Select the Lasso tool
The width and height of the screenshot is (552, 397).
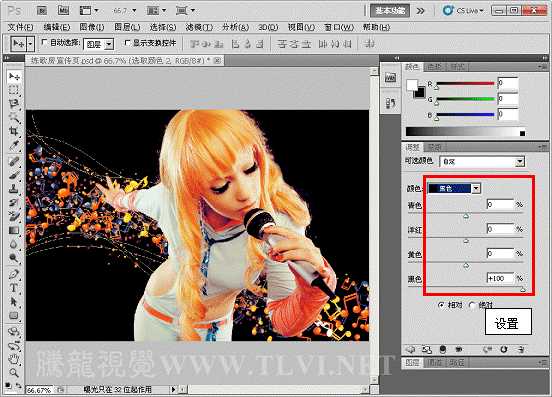[14, 103]
